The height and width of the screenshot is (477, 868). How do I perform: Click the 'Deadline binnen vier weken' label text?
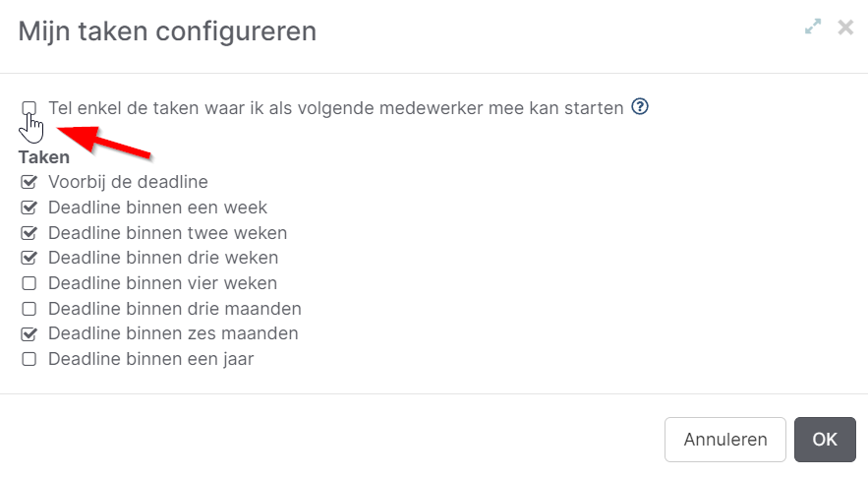click(x=162, y=284)
